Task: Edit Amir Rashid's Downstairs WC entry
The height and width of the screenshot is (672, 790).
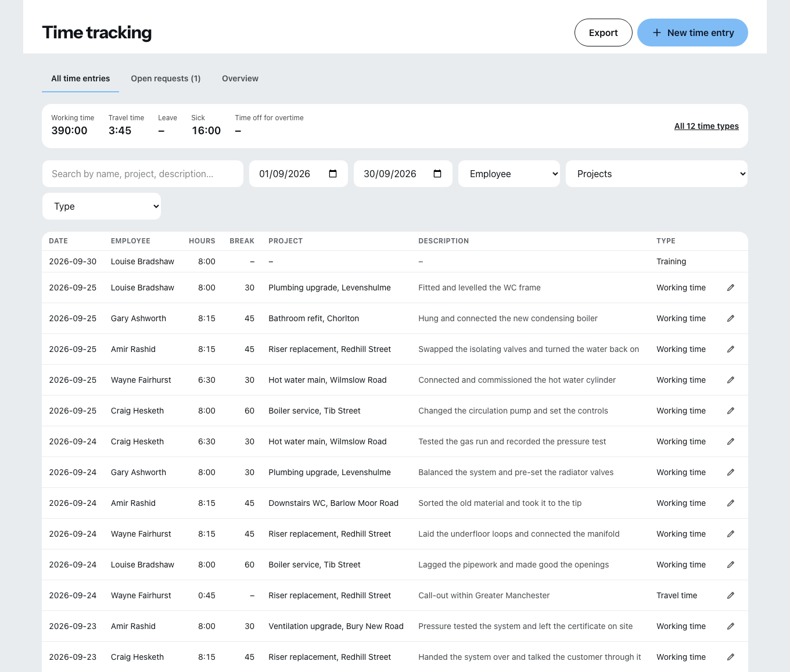Action: [731, 503]
